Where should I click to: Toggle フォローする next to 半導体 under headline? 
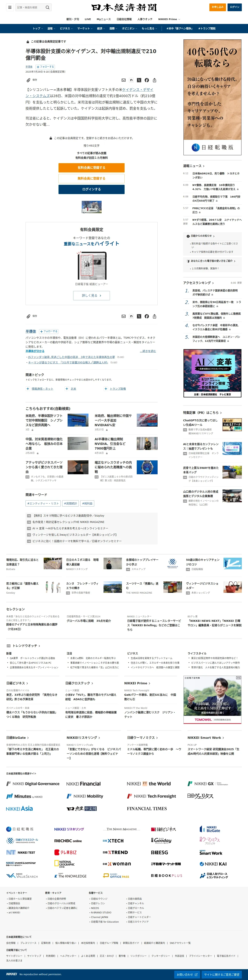[x=45, y=67]
